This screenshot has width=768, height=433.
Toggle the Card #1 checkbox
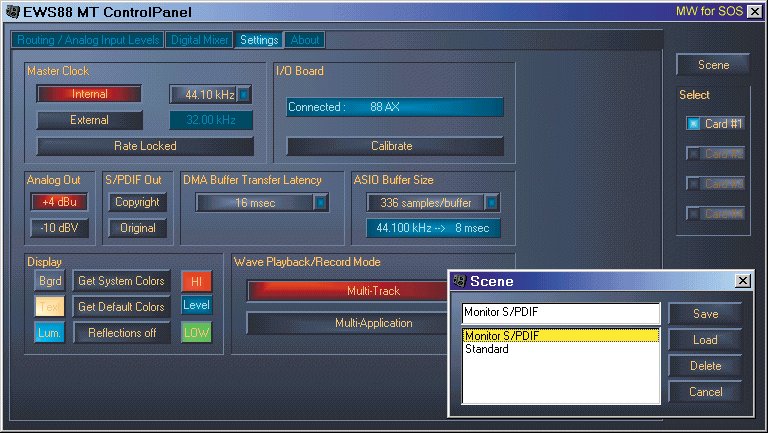click(x=693, y=123)
